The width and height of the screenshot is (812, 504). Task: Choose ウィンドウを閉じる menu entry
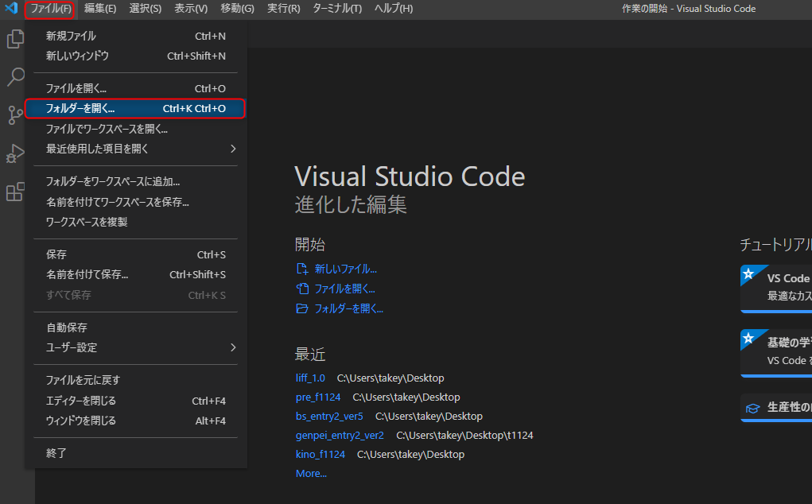(136, 421)
